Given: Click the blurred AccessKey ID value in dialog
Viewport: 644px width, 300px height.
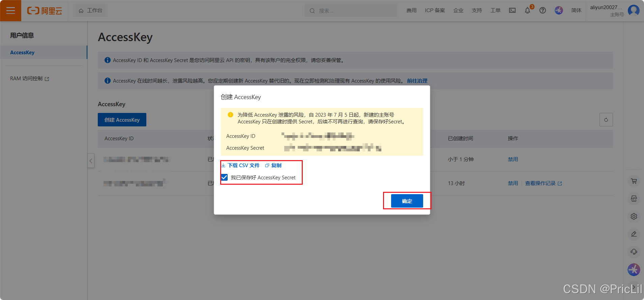Looking at the screenshot, I should (318, 136).
